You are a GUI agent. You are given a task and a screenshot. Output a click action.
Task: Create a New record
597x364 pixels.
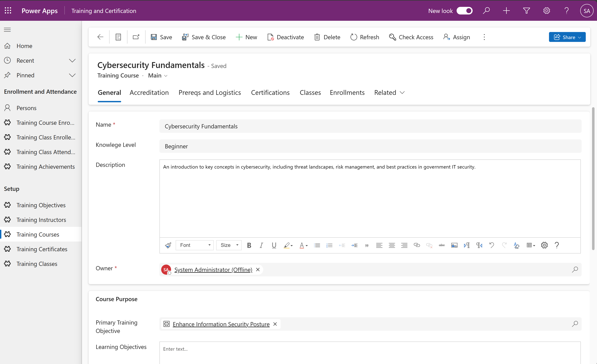point(246,37)
